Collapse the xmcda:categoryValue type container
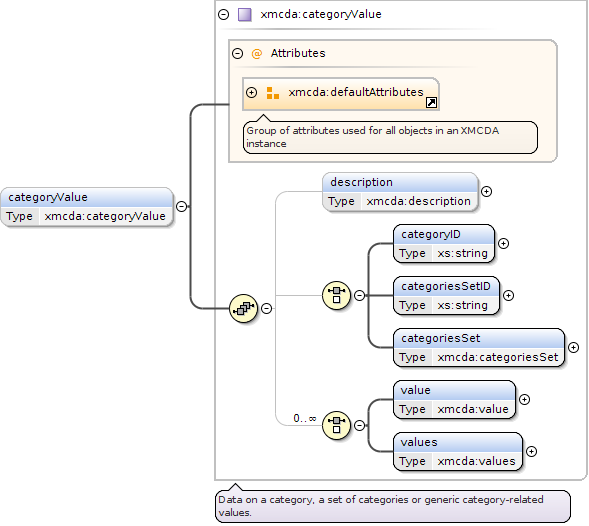 [224, 15]
